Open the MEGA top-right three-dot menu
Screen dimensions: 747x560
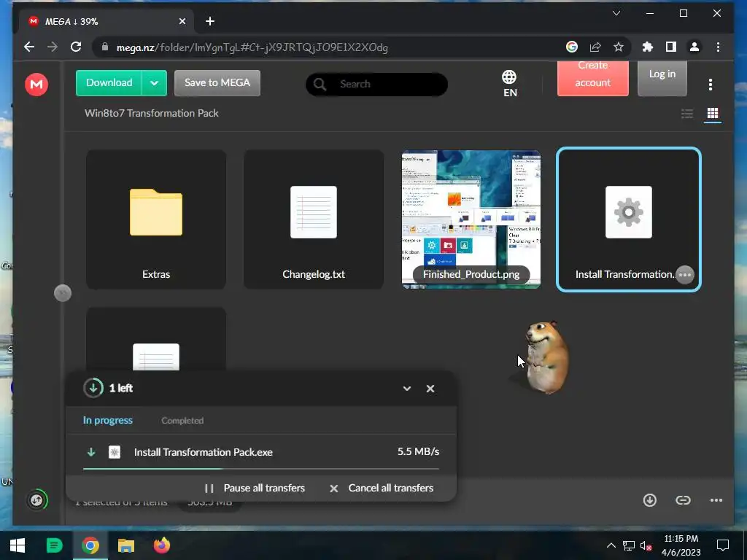711,85
